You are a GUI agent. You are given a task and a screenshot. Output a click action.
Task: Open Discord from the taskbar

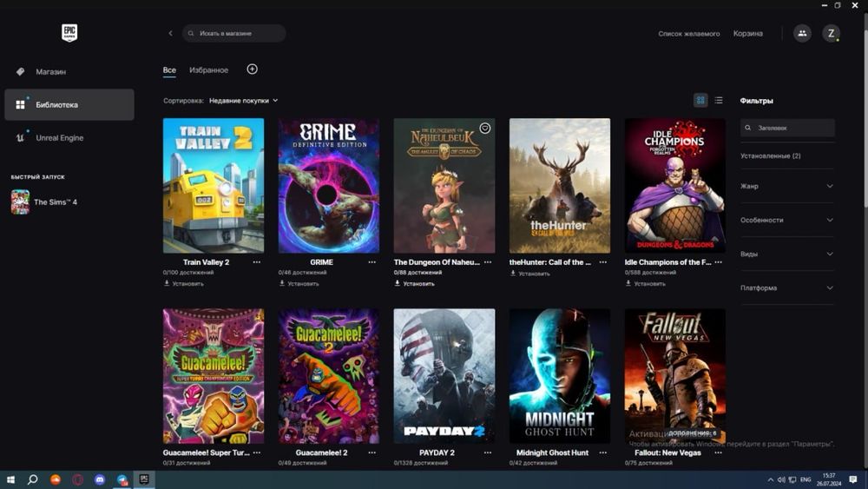(100, 479)
